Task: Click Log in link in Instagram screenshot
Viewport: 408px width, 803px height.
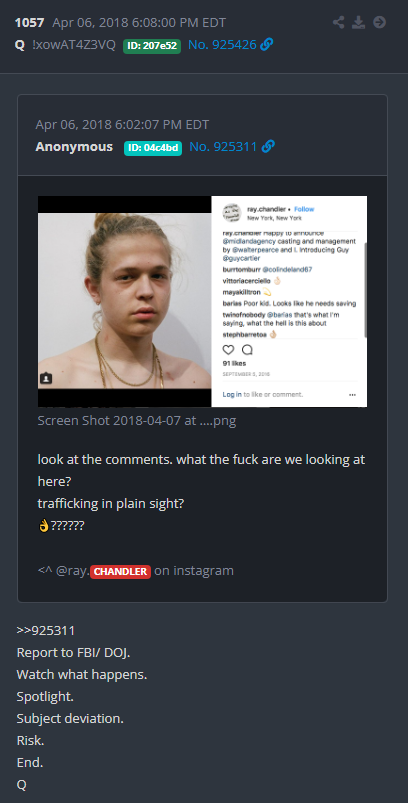Action: [x=232, y=394]
